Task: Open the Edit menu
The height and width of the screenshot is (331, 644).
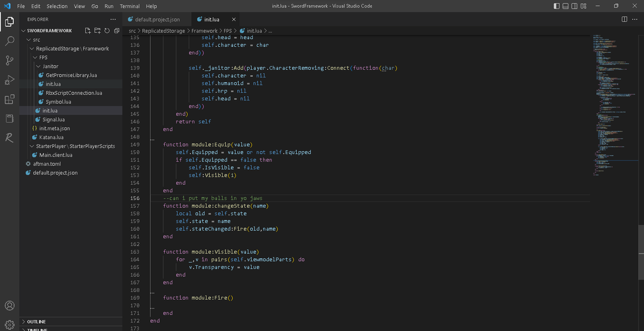Action: [36, 6]
